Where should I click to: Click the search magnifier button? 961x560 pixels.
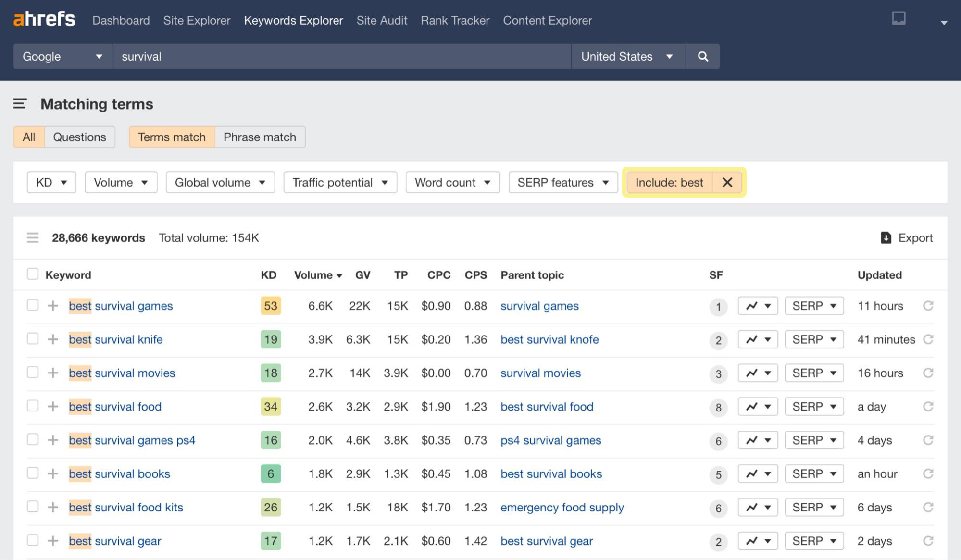coord(702,56)
